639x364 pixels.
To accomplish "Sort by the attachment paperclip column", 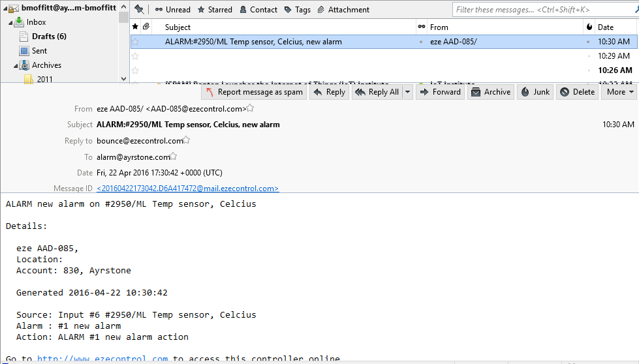I will click(146, 27).
